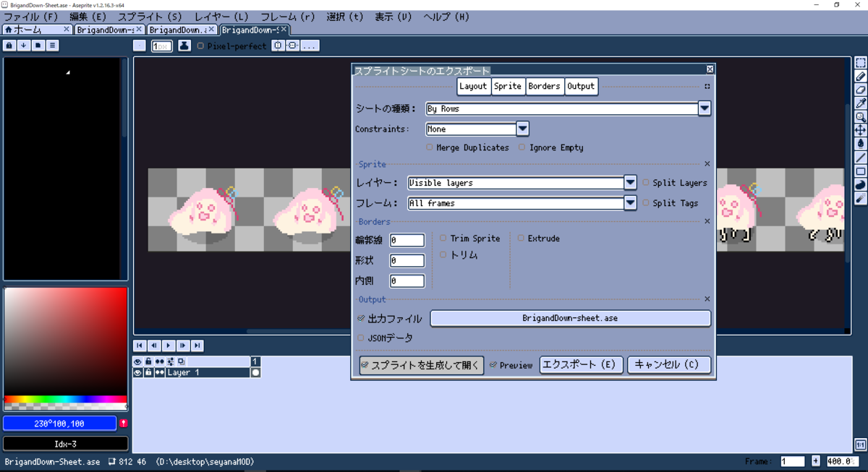Toggle all layers visibility eye in header
Viewport: 868px width, 472px height.
(137, 361)
